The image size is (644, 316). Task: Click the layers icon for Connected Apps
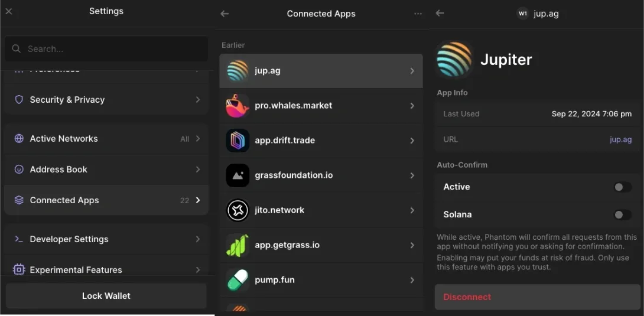(19, 200)
